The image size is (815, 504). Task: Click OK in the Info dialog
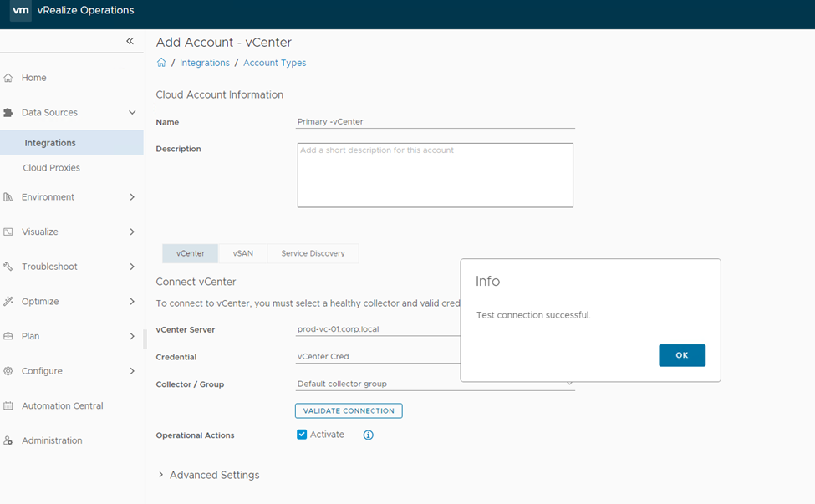click(x=682, y=355)
